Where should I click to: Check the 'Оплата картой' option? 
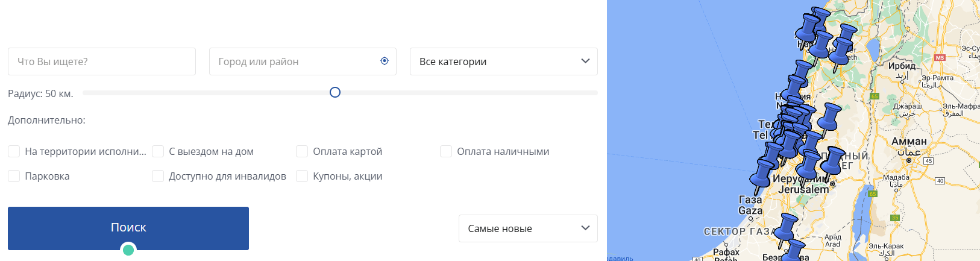click(302, 151)
